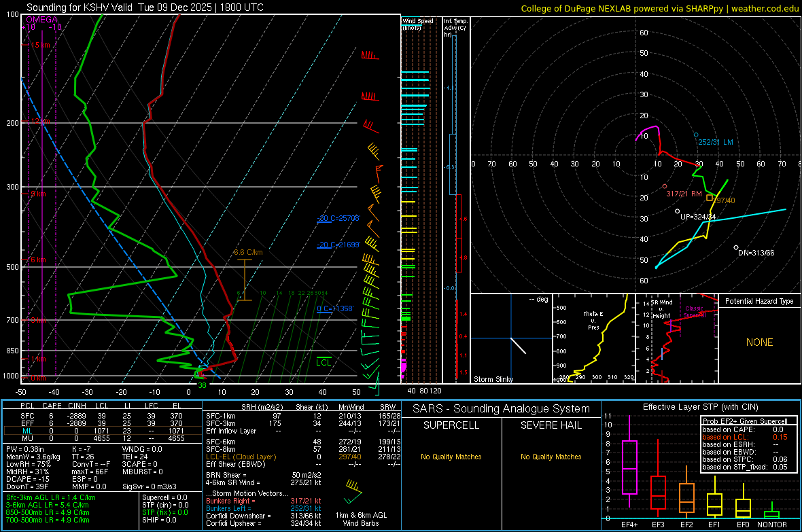
Task: Click the Classic Supercell label
Action: (695, 312)
